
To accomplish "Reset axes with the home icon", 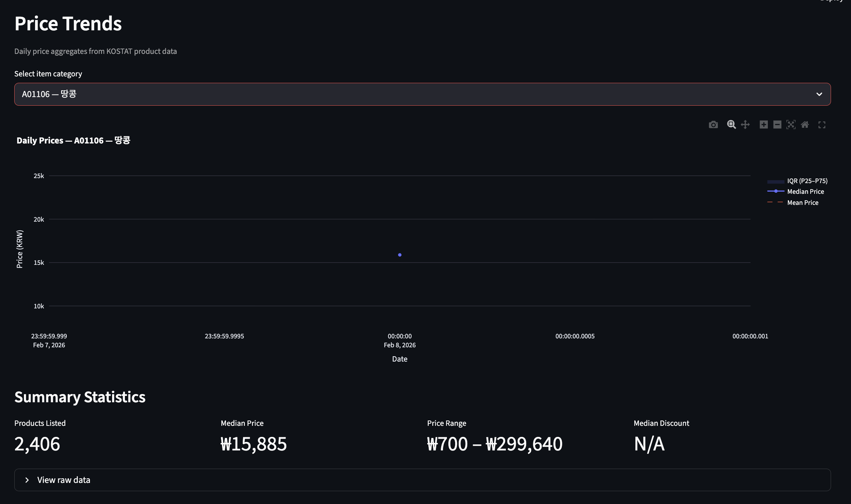I will pos(805,125).
